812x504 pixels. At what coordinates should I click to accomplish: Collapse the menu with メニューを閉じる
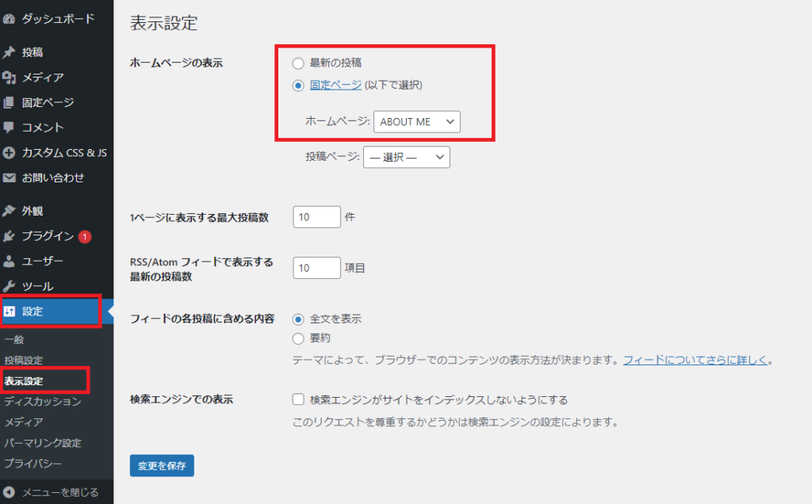click(52, 492)
